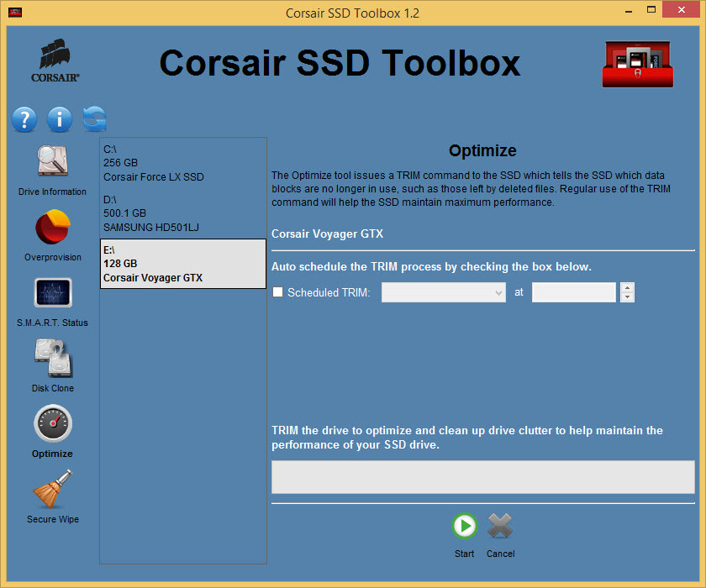Viewport: 706px width, 588px height.
Task: Click the Start text label
Action: coord(464,554)
